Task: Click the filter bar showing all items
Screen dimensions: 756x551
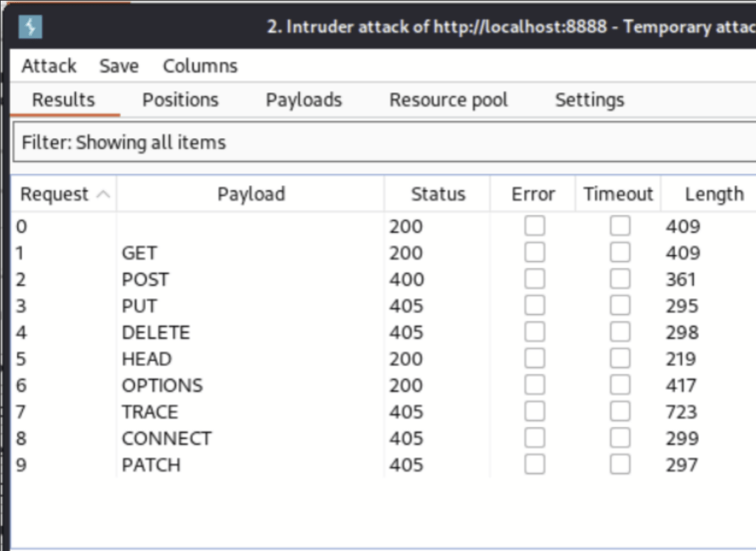Action: [x=384, y=142]
